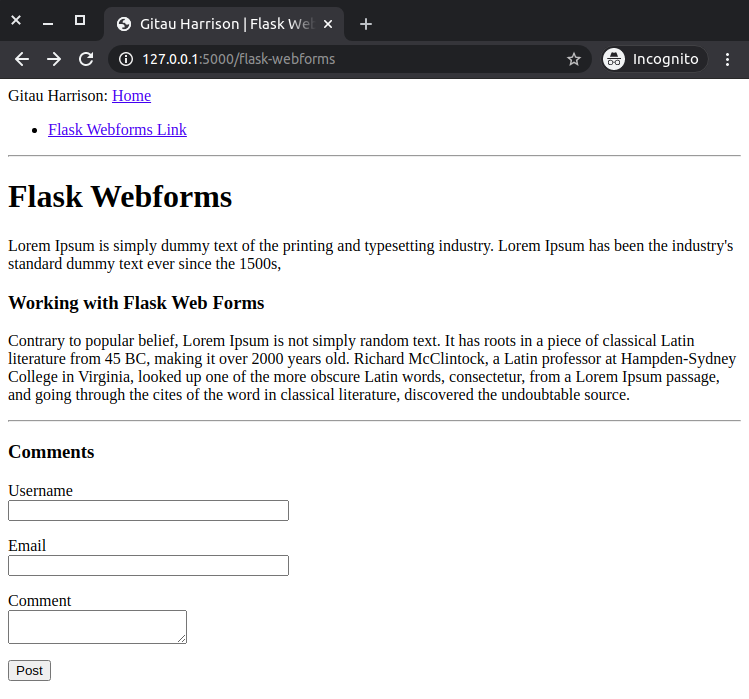Open a new tab with the plus icon
The width and height of the screenshot is (749, 699).
366,24
